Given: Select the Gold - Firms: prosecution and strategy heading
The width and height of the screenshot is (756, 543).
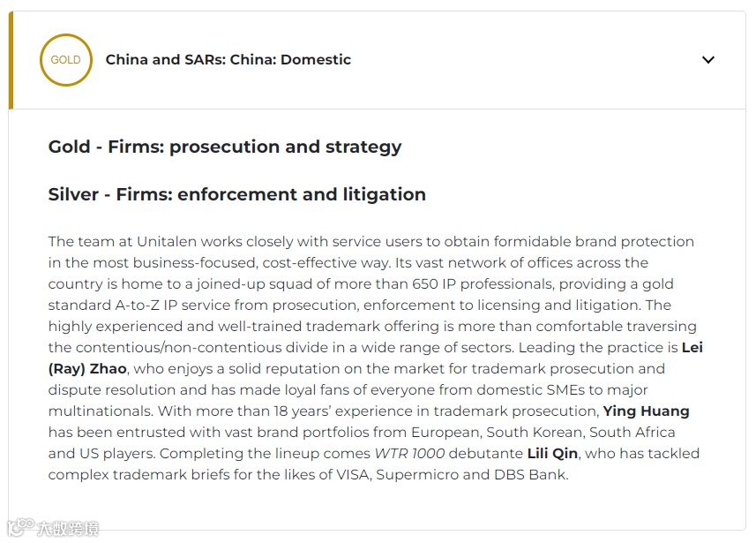Looking at the screenshot, I should pos(225,147).
